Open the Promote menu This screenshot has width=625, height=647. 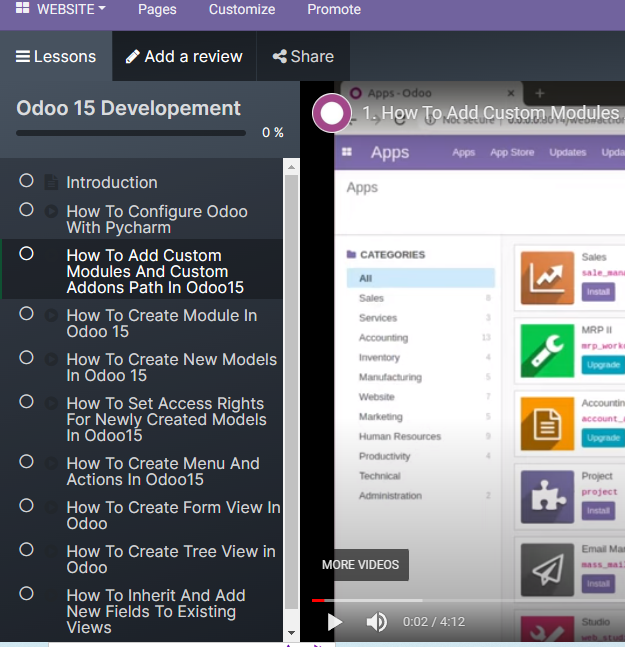coord(334,9)
